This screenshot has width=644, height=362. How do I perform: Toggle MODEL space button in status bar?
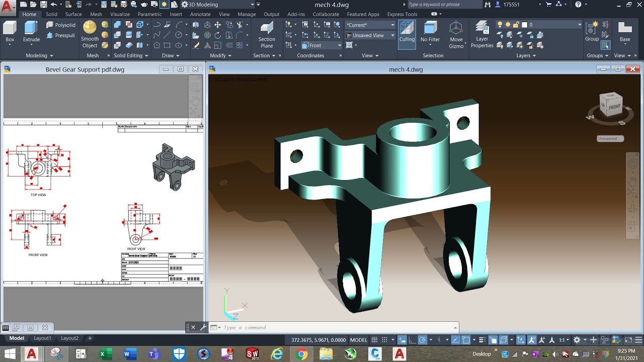pos(359,340)
